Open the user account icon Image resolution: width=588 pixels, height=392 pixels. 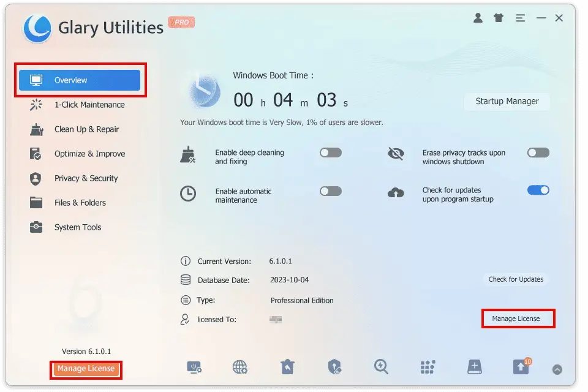point(478,18)
